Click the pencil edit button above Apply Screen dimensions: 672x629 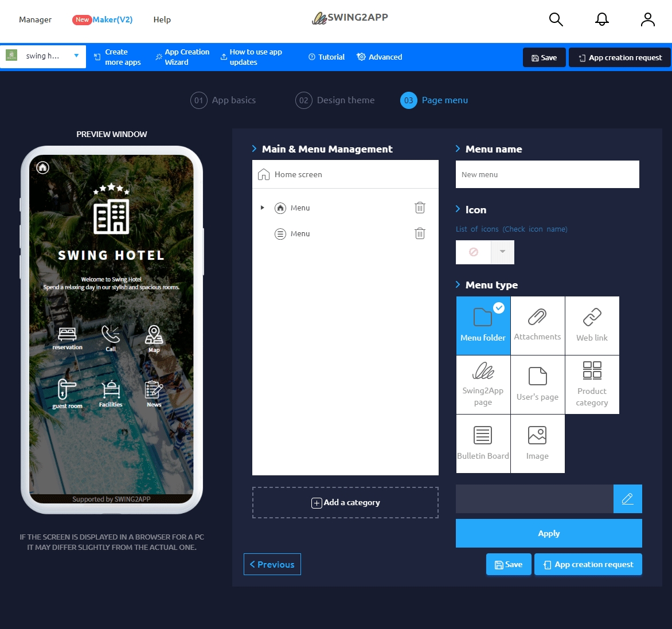(627, 499)
